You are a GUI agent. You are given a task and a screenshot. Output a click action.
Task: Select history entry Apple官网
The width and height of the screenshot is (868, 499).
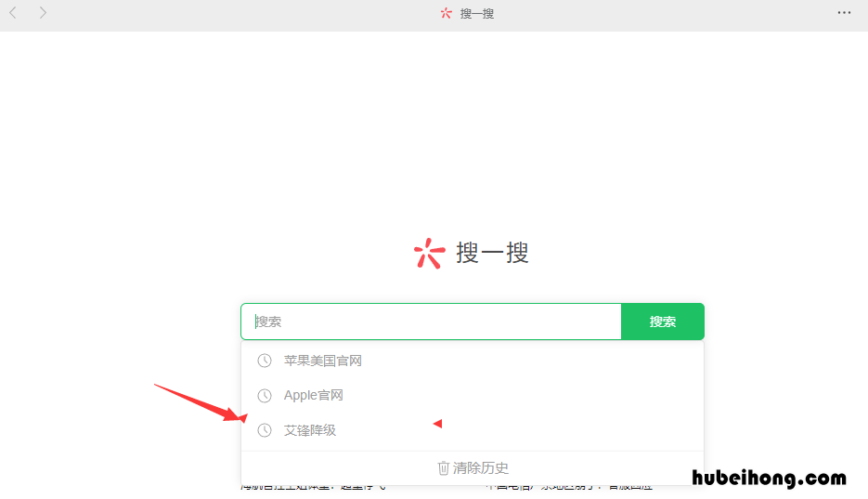pos(473,396)
